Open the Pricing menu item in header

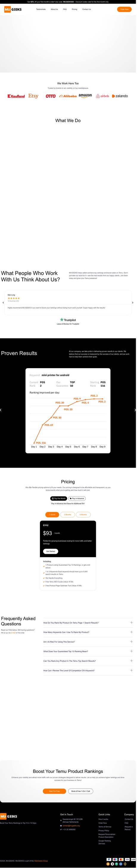pyautogui.click(x=75, y=10)
